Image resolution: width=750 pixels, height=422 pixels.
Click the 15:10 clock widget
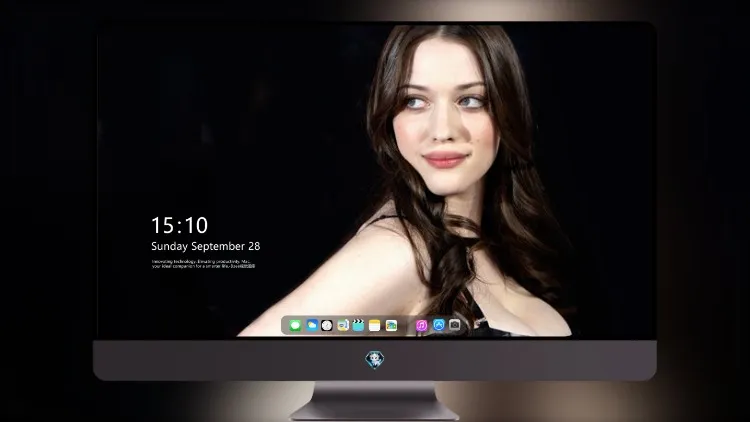(x=180, y=225)
